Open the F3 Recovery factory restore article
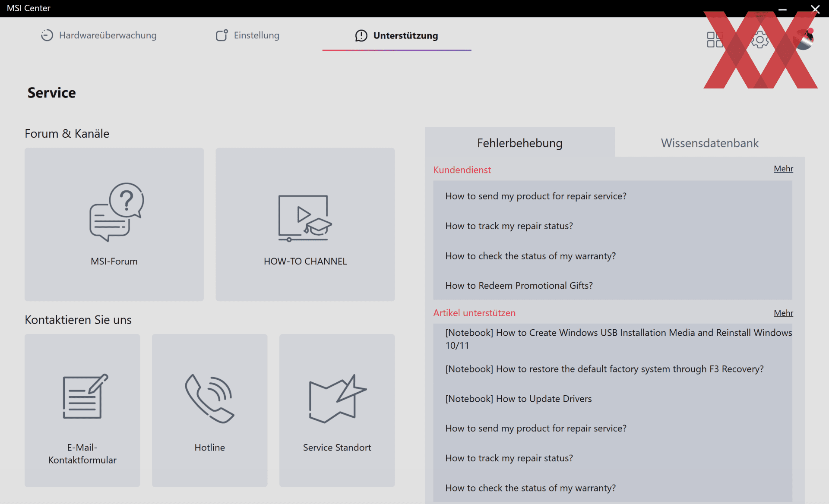The height and width of the screenshot is (504, 829). (604, 369)
